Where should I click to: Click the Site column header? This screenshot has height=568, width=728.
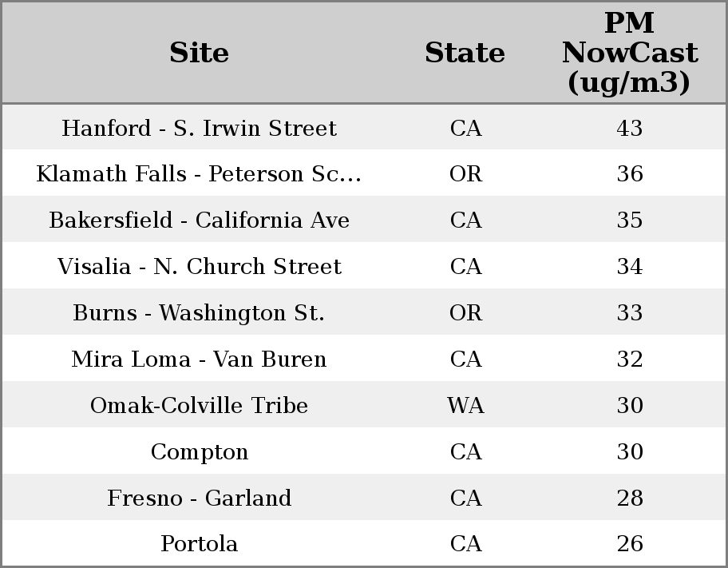[x=199, y=53]
